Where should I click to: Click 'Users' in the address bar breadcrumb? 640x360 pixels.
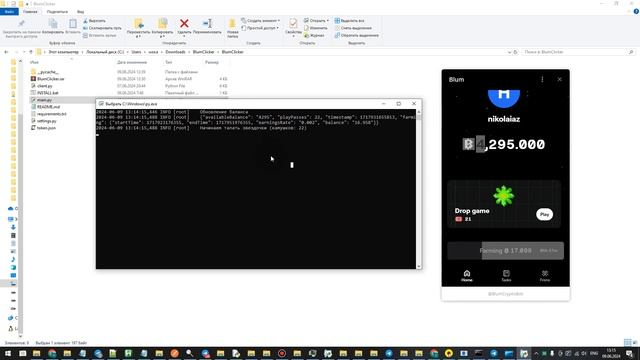pyautogui.click(x=136, y=52)
